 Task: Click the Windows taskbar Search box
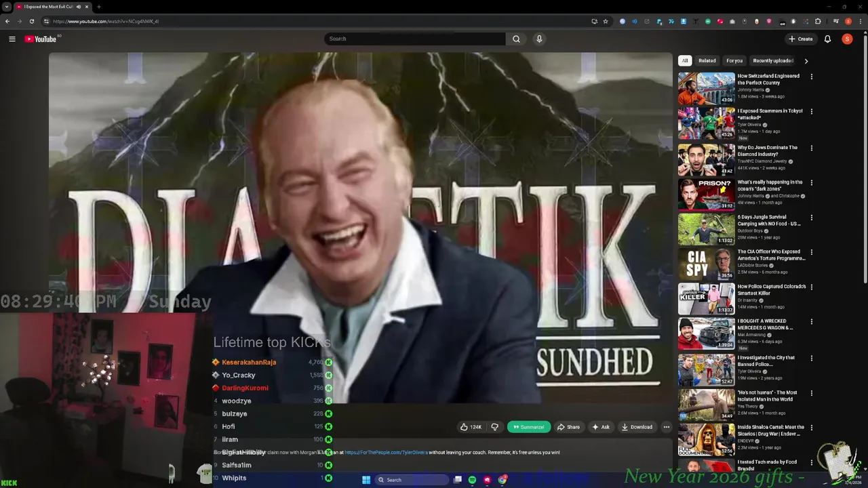click(x=413, y=480)
